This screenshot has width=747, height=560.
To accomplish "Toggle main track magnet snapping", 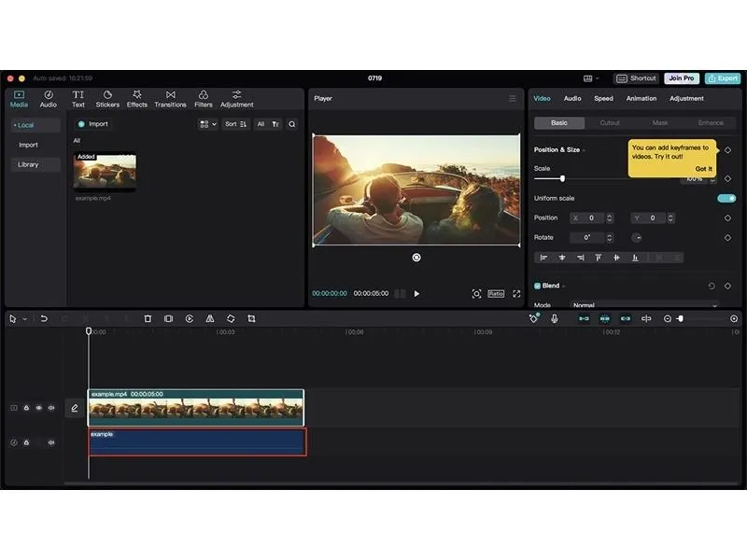I will [585, 318].
